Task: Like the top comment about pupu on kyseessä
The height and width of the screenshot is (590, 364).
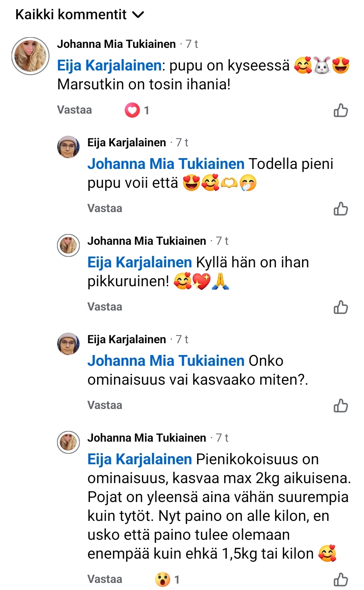Action: click(340, 110)
